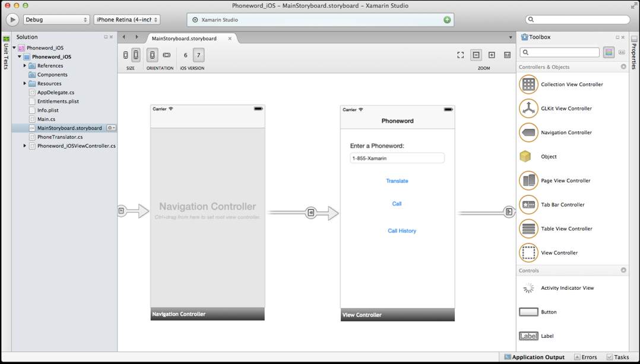This screenshot has width=640, height=364.
Task: Click the green status indicator in the Xamarin Studio bar
Action: [x=448, y=20]
